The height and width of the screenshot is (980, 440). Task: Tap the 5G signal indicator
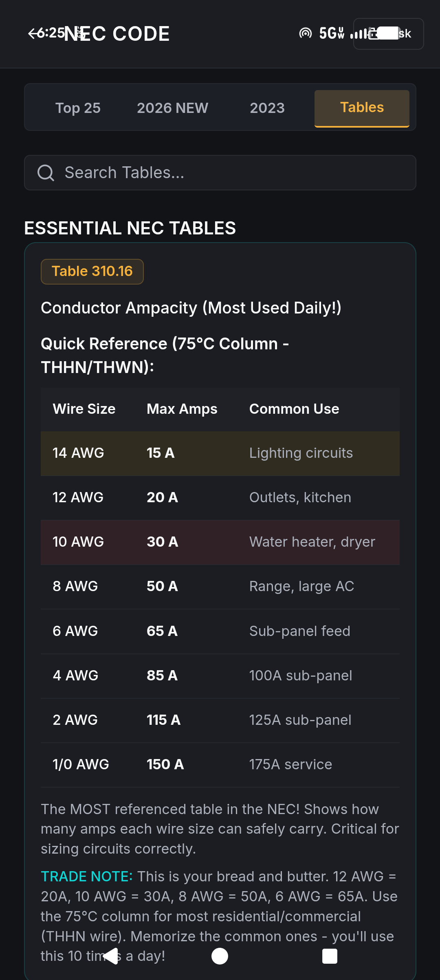(332, 33)
